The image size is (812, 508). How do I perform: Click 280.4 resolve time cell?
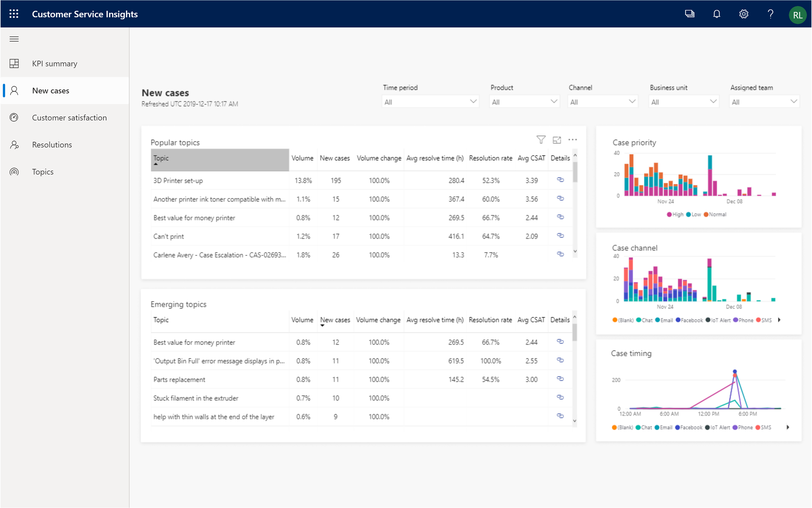[x=456, y=180]
